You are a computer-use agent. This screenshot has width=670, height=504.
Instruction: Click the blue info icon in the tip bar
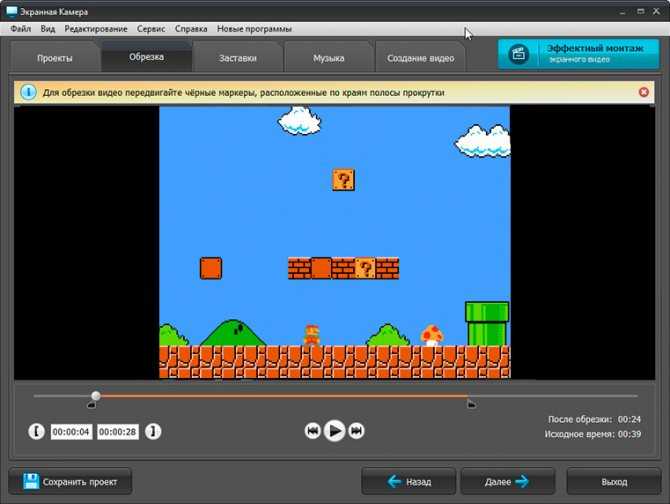pos(28,92)
